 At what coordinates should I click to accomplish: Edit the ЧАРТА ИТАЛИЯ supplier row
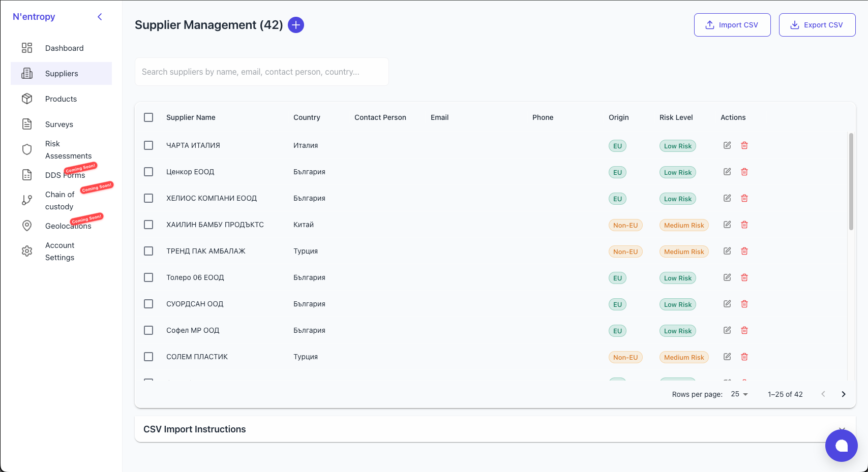coord(727,145)
